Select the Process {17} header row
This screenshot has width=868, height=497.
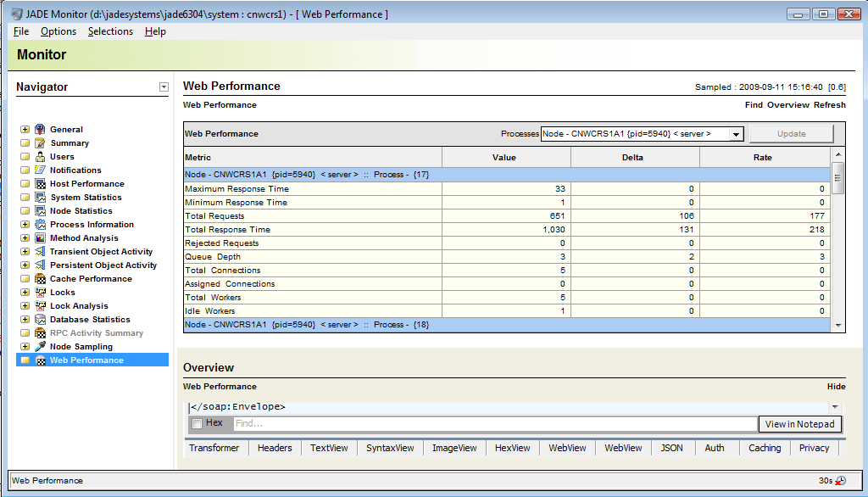(x=507, y=175)
